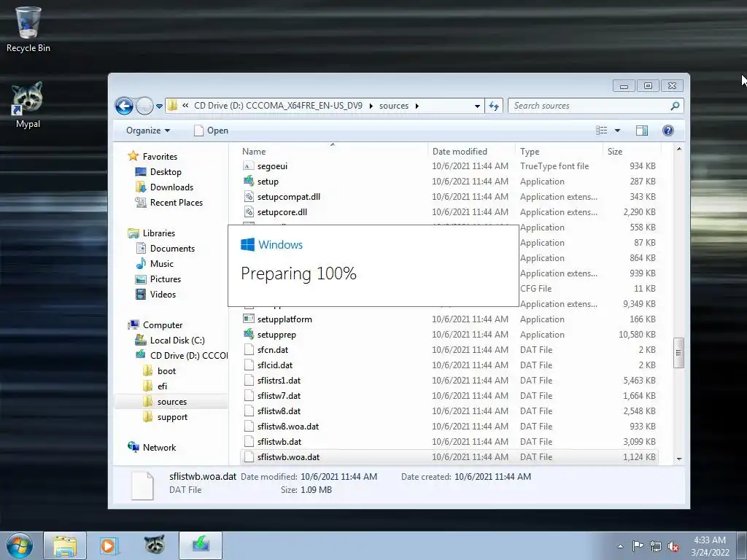
Task: Show the preview pane
Action: pyautogui.click(x=642, y=131)
